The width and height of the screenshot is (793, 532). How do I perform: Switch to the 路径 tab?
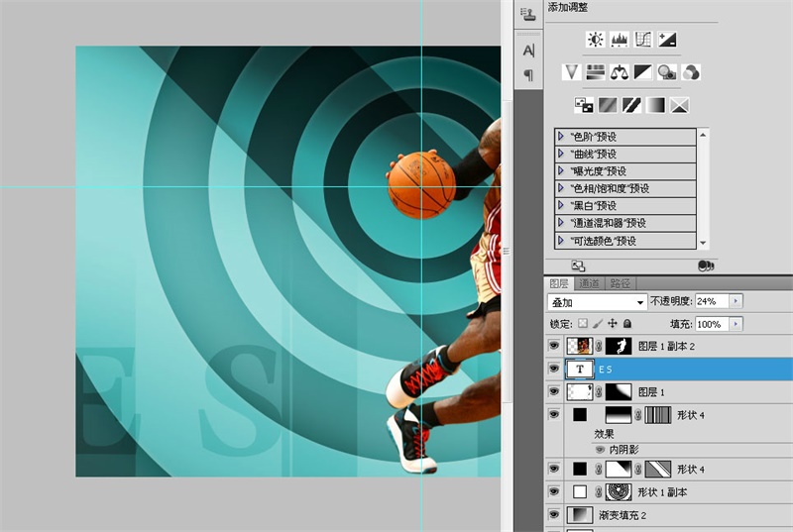click(620, 283)
